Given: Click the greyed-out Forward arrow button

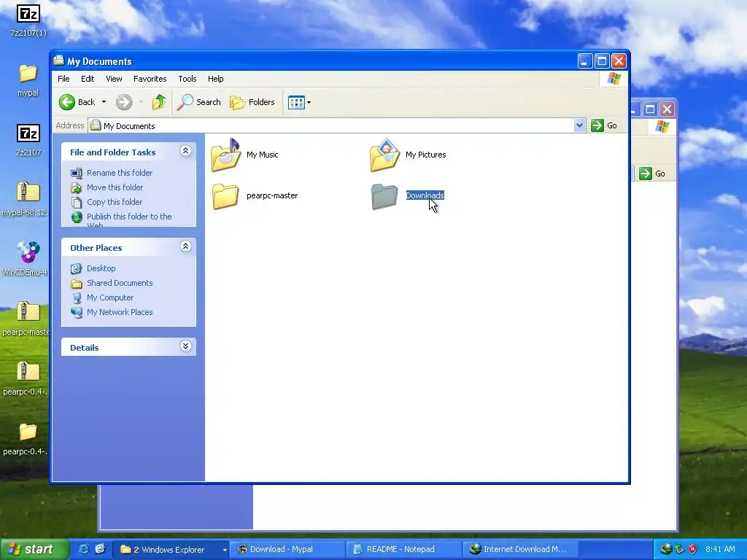Looking at the screenshot, I should click(124, 102).
